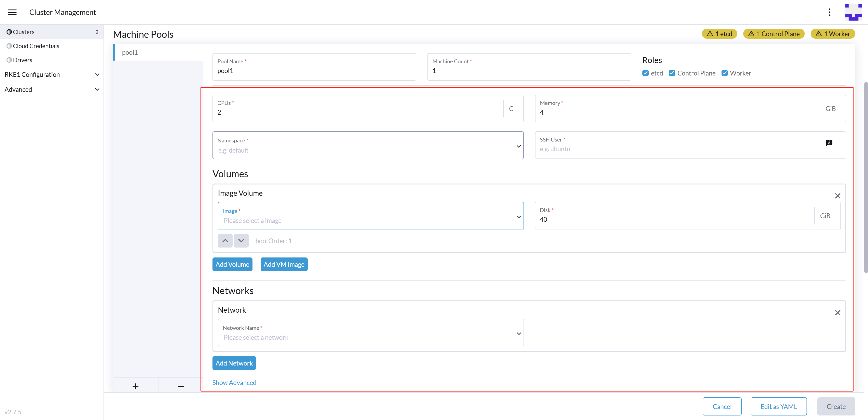868x420 pixels.
Task: Uncheck the etcd role checkbox
Action: coord(645,73)
